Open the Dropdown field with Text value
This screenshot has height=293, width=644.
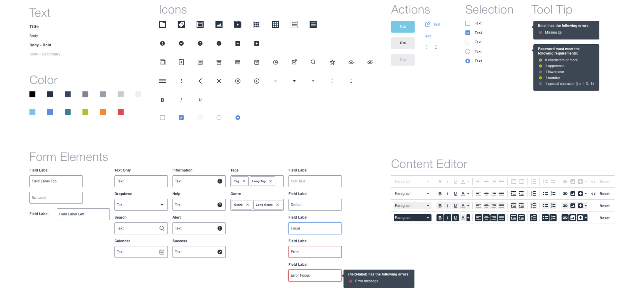point(141,205)
